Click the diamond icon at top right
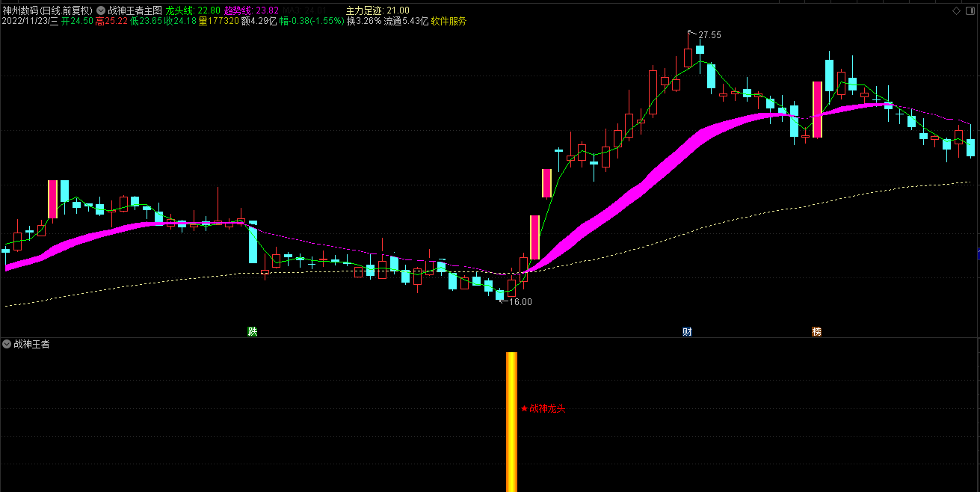Screen dimensions: 980x492 [x=956, y=10]
